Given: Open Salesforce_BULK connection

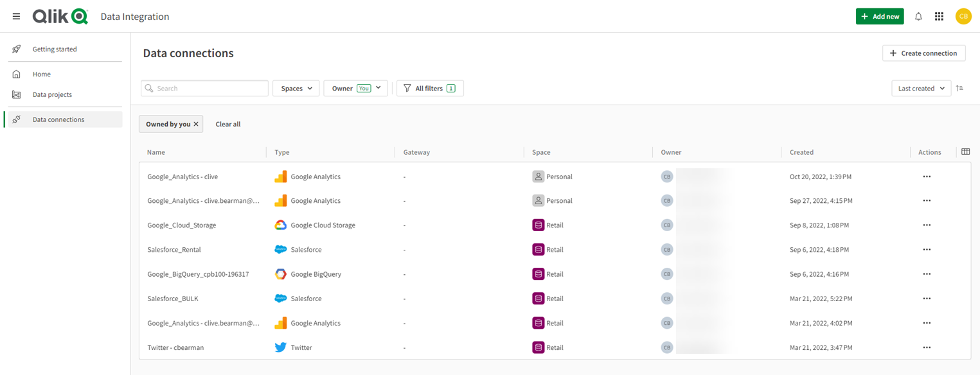Looking at the screenshot, I should (173, 299).
